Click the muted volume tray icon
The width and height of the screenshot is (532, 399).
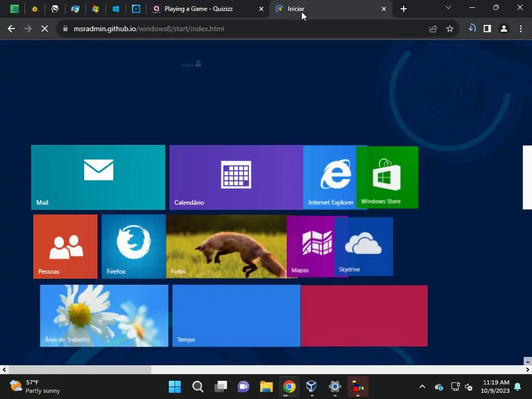point(469,387)
